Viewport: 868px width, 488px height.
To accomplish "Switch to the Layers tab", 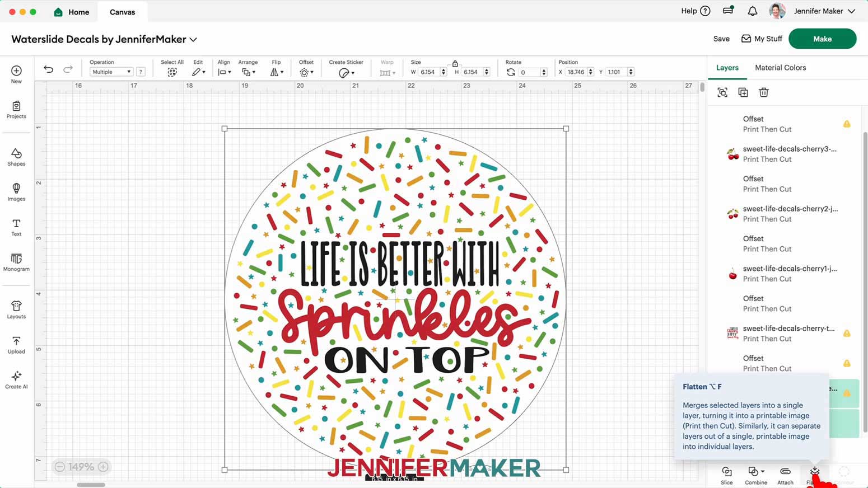I will 727,68.
